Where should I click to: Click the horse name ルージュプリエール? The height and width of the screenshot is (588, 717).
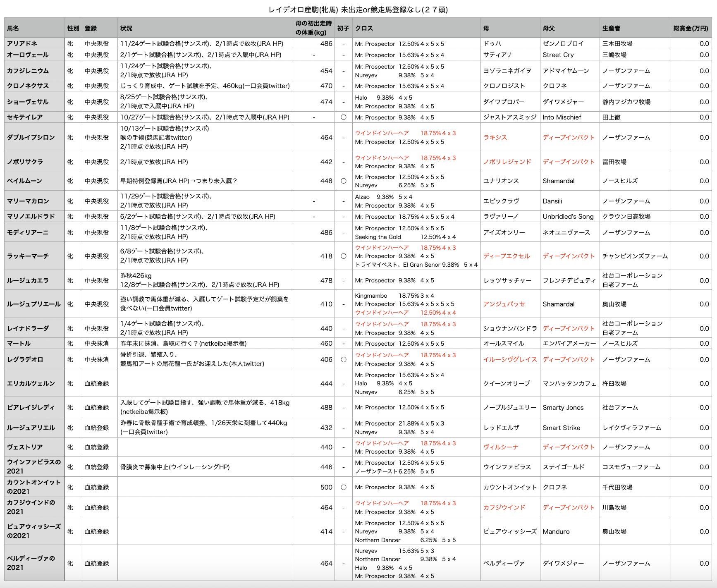tap(33, 304)
